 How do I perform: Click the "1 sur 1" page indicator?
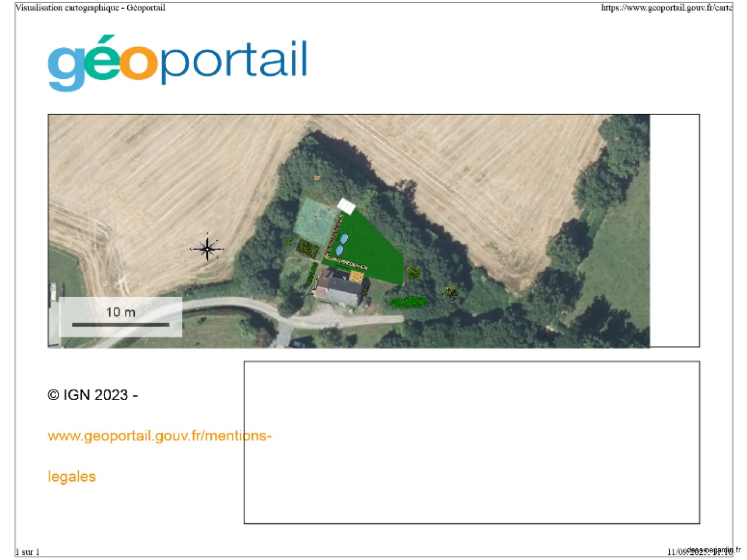pos(27,552)
